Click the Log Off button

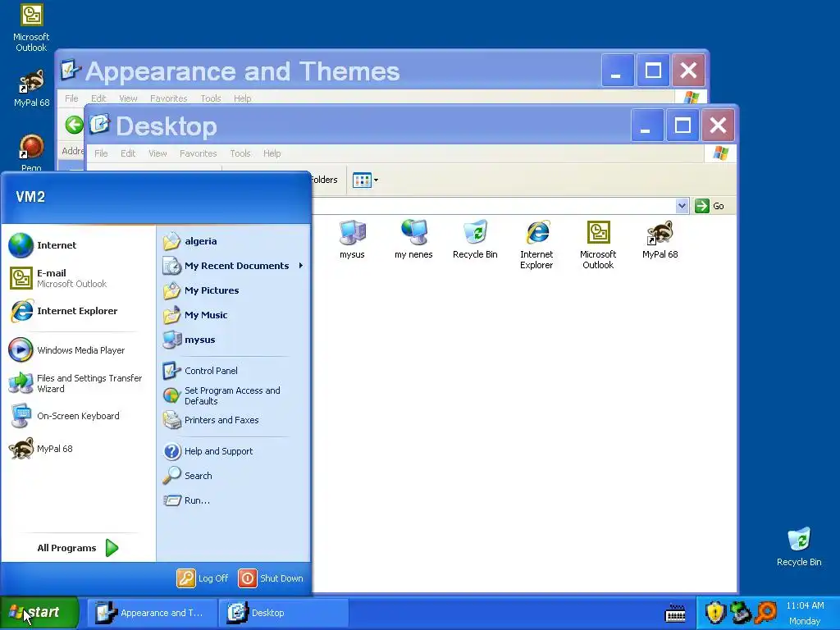point(203,578)
